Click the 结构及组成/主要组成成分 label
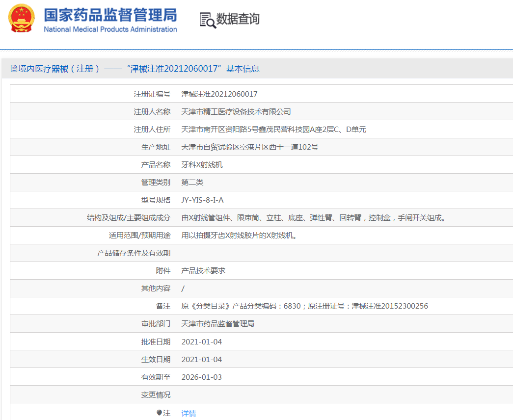 (x=129, y=218)
